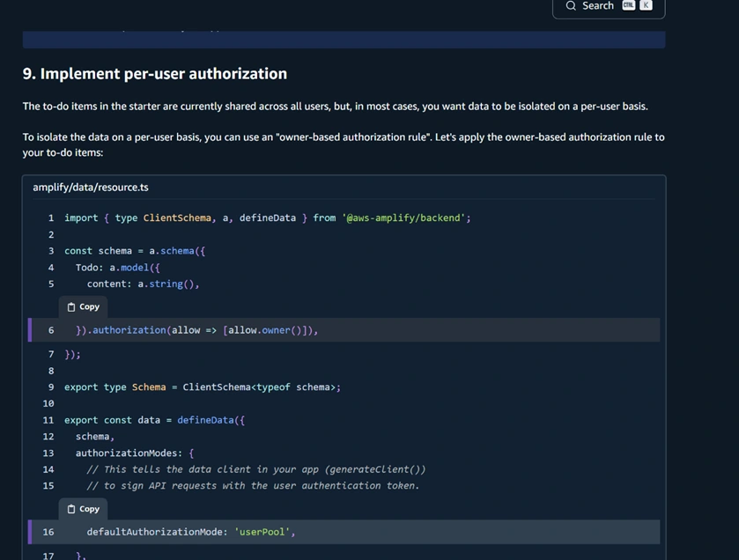Viewport: 739px width, 560px height.
Task: Click the "export type Schema" line
Action: pos(202,387)
